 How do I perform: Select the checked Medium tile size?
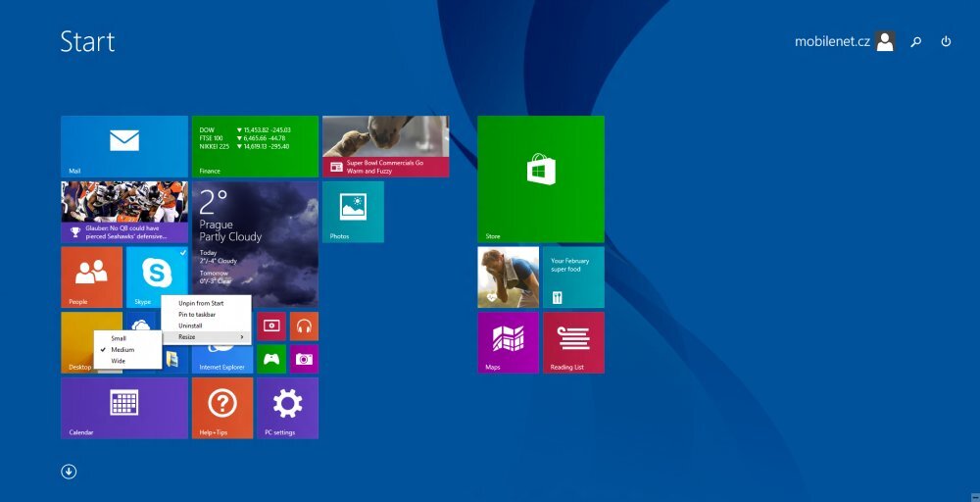click(x=127, y=349)
